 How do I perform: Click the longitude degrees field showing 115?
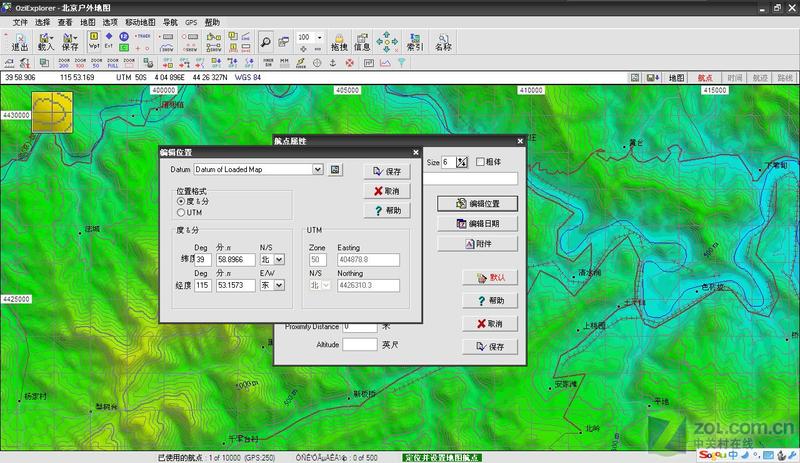pos(203,285)
